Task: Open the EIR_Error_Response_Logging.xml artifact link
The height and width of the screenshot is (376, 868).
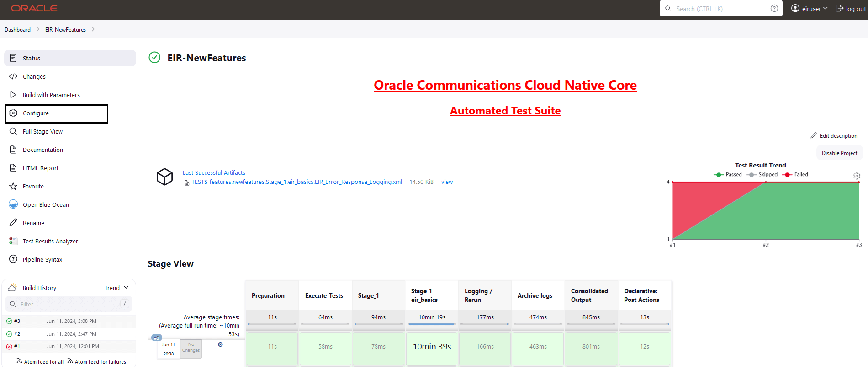Action: [296, 182]
